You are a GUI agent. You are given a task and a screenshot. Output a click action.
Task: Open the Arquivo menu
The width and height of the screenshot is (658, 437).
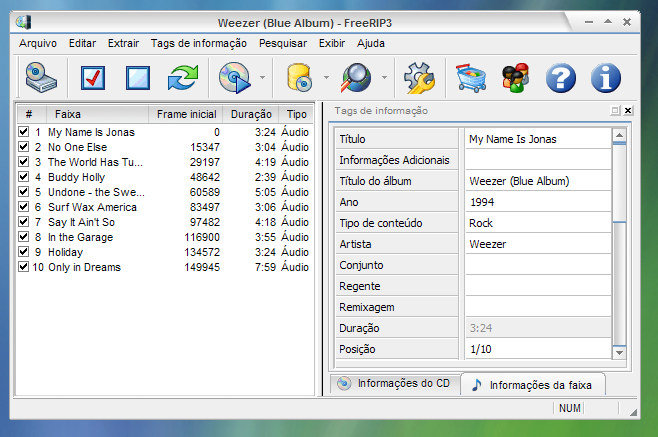click(38, 43)
